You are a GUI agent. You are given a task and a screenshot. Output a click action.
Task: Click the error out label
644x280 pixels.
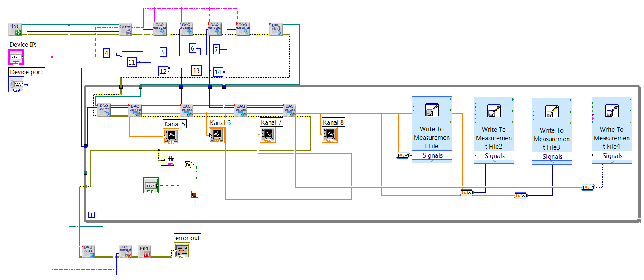tap(188, 238)
